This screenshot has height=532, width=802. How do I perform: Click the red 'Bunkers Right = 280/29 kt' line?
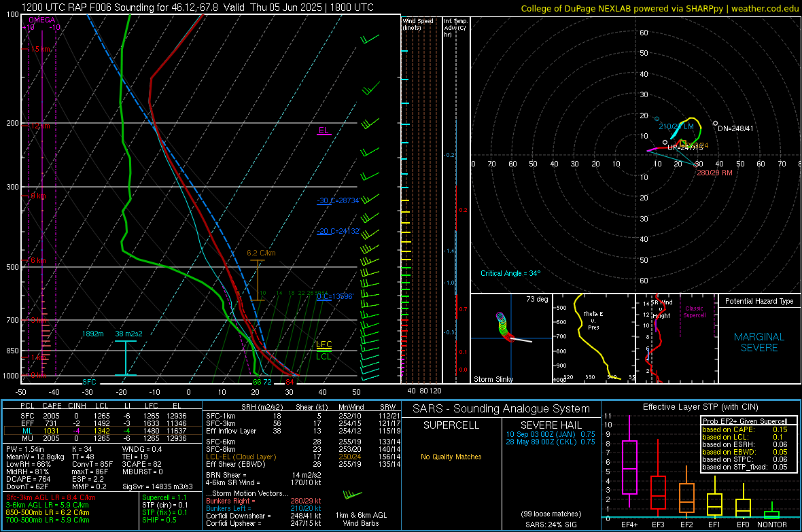pos(264,501)
